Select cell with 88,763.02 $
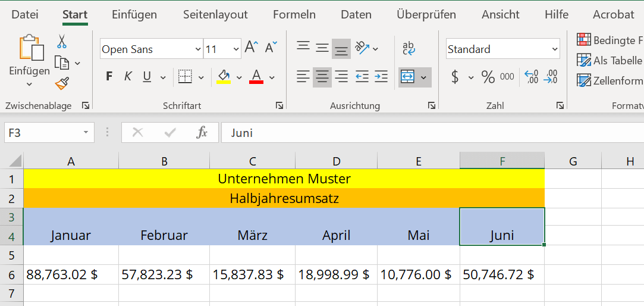644x306 pixels. (71, 274)
